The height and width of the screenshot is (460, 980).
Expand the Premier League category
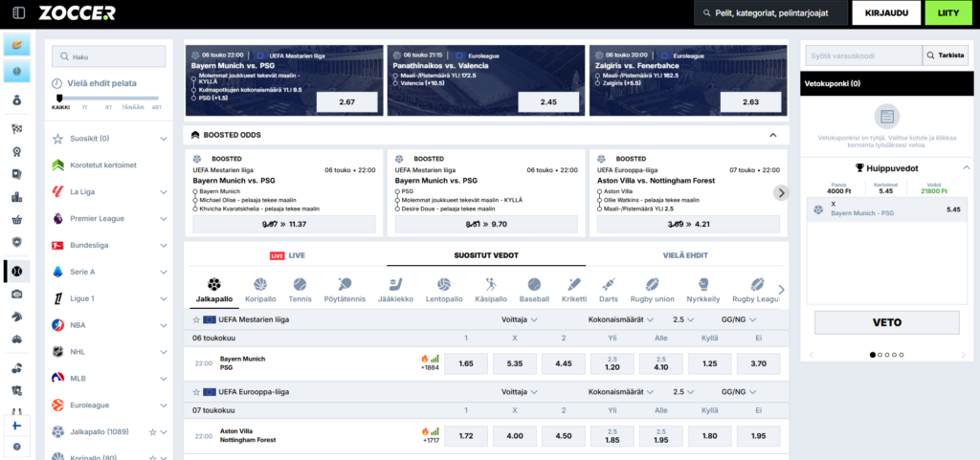(164, 219)
